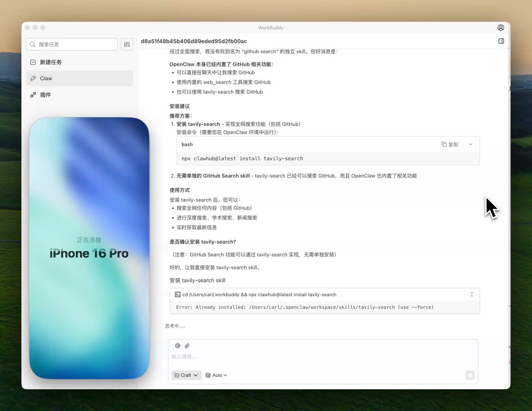Stop generation with the square button
The height and width of the screenshot is (411, 532).
470,375
